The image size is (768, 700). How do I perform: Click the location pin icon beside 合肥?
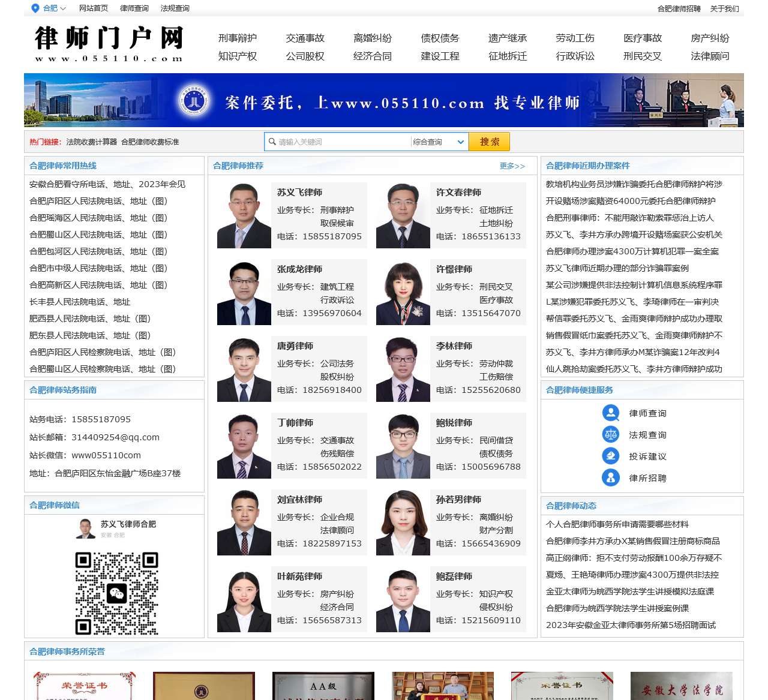pos(35,8)
